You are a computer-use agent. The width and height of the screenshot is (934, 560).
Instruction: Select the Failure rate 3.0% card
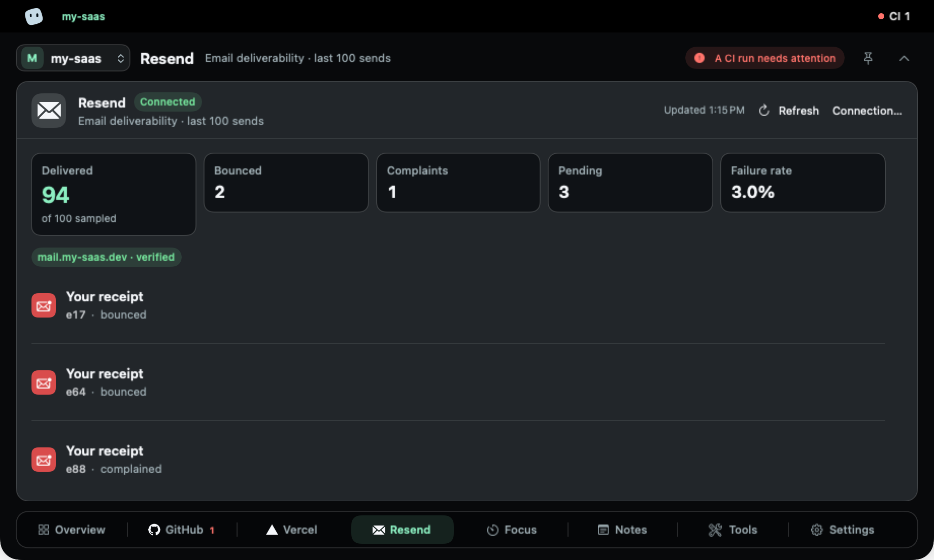click(x=803, y=183)
